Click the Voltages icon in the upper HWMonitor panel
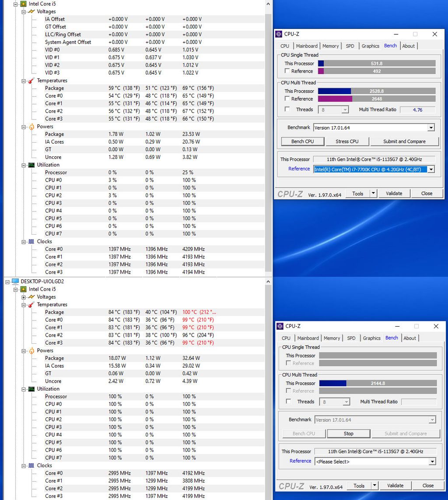The width and height of the screenshot is (448, 500). (x=31, y=11)
